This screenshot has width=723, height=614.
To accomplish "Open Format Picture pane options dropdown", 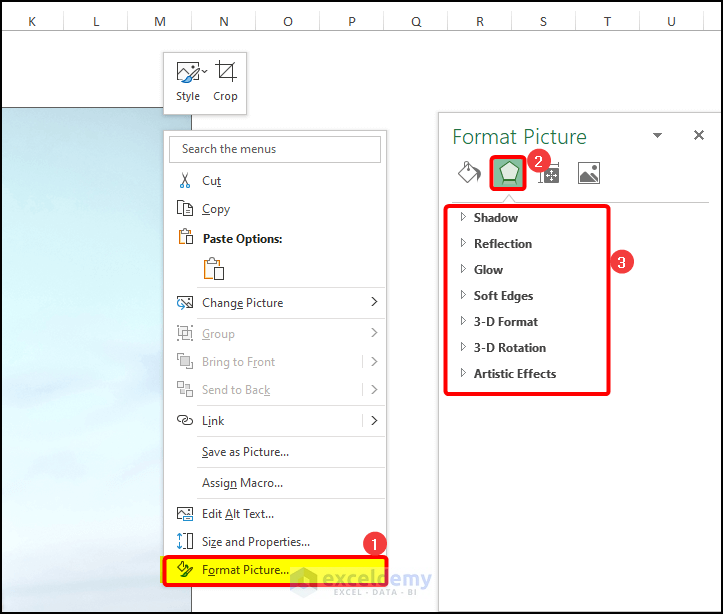I will pos(658,136).
